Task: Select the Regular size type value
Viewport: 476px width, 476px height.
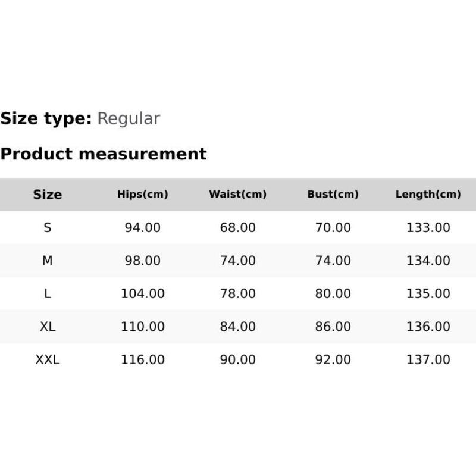Action: click(129, 118)
